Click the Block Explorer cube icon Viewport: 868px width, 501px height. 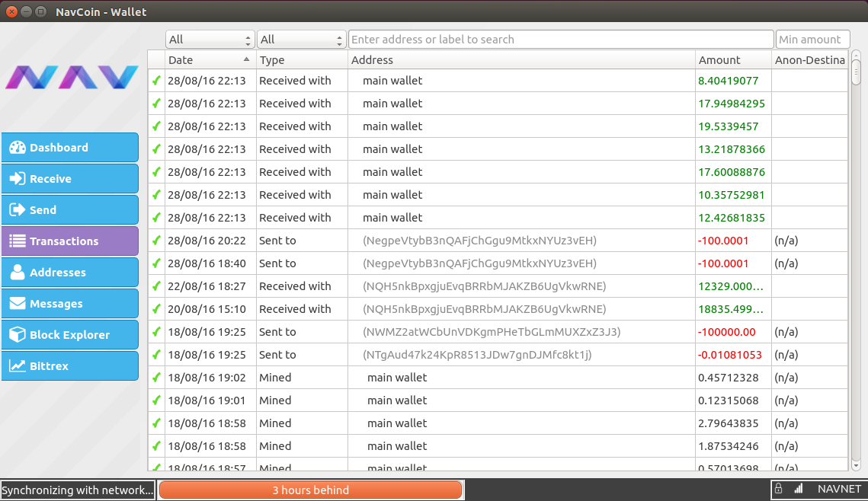[x=18, y=334]
